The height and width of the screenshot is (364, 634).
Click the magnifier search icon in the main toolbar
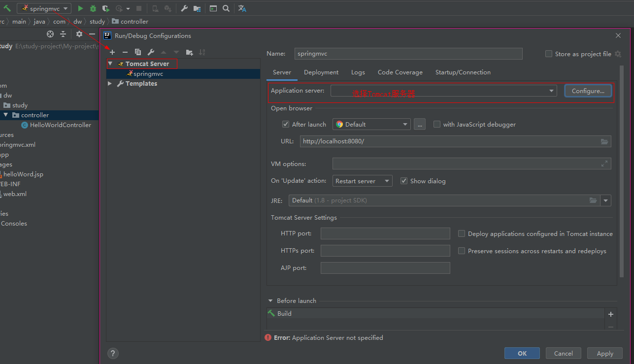tap(226, 8)
